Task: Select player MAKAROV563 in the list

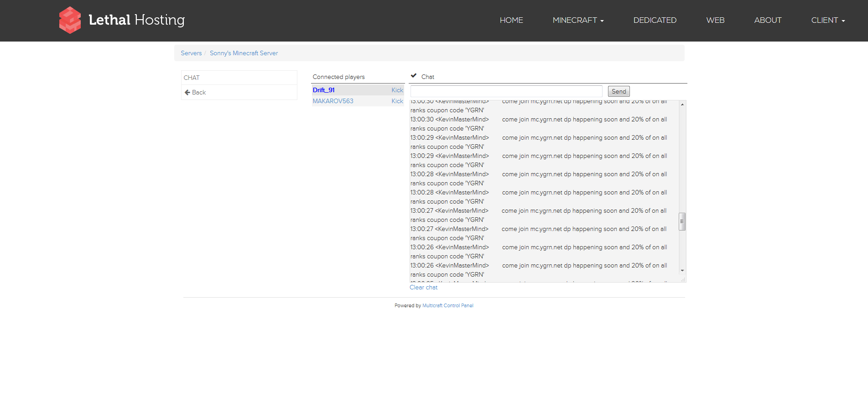Action: click(333, 101)
